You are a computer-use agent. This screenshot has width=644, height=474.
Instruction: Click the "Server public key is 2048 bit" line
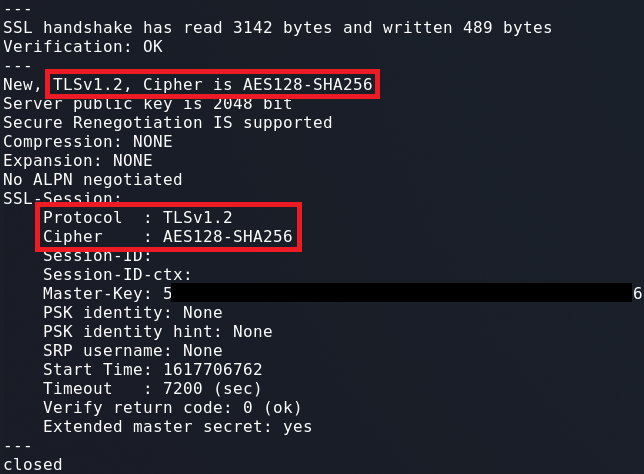147,103
